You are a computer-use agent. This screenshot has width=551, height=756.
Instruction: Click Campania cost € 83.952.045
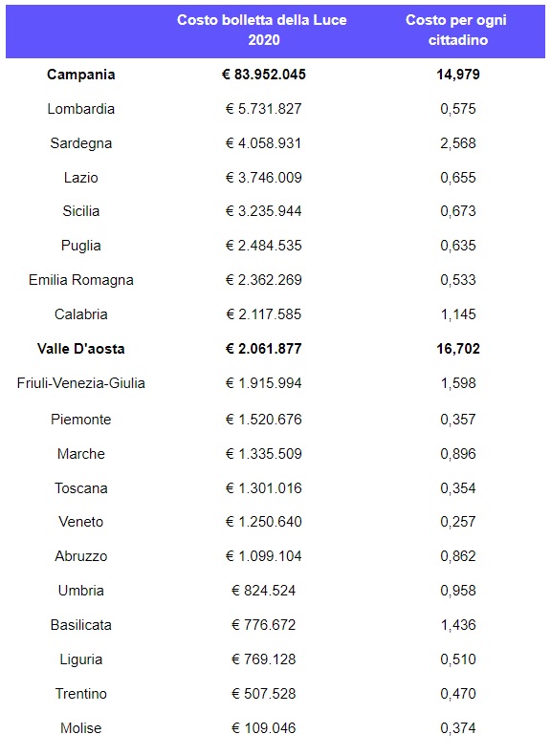point(263,75)
